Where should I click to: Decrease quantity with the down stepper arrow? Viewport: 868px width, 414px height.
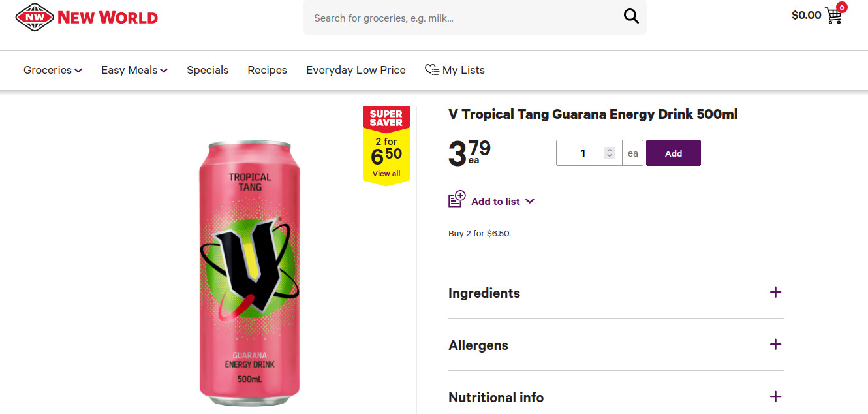pyautogui.click(x=610, y=156)
